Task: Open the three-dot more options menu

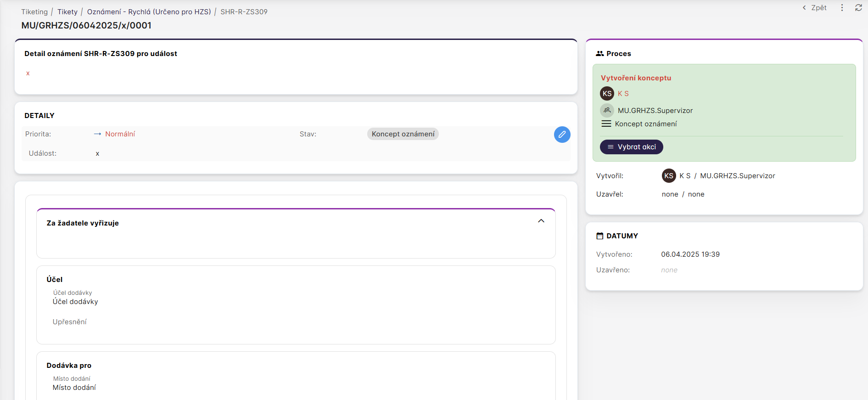Action: pos(842,8)
